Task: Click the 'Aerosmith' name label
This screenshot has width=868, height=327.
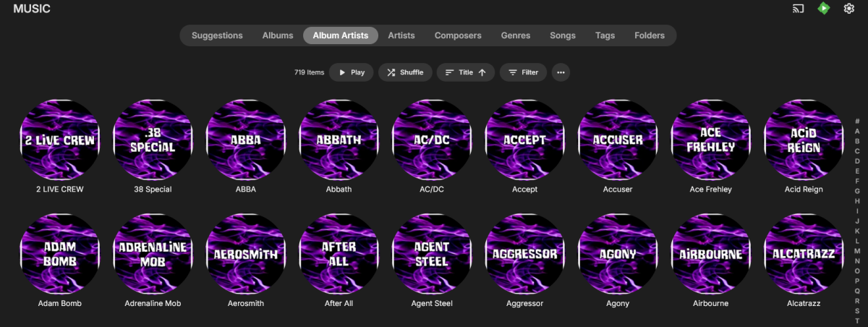Action: [246, 304]
